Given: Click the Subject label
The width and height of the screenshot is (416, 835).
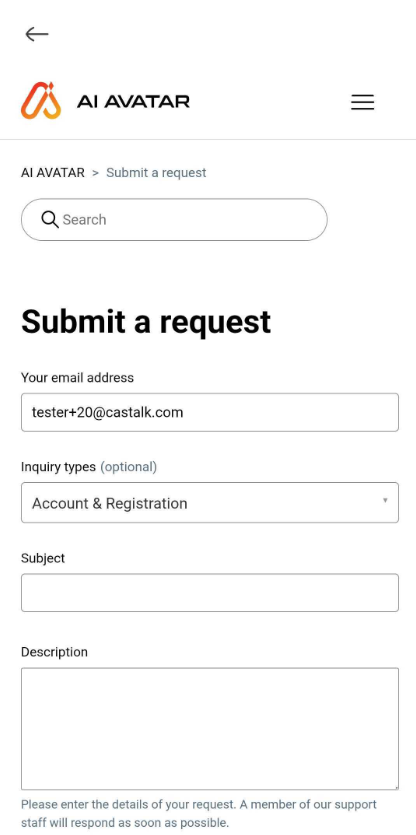Looking at the screenshot, I should (43, 558).
